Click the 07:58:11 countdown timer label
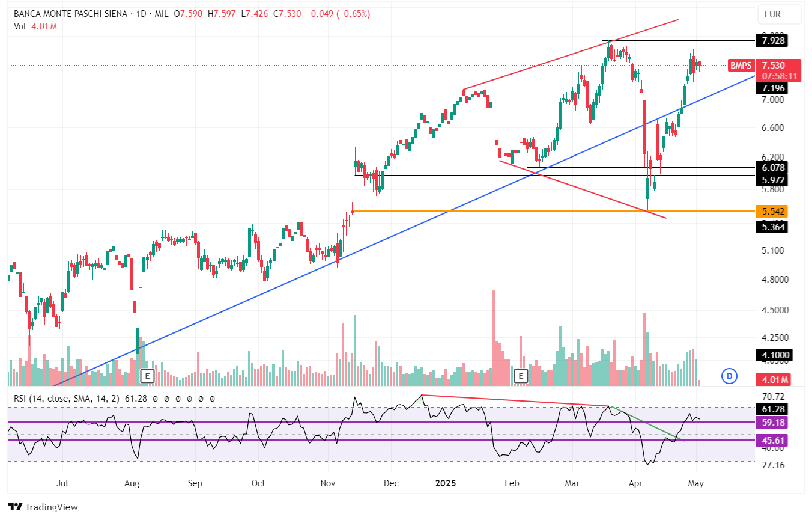Image resolution: width=812 pixels, height=520 pixels. pyautogui.click(x=778, y=76)
